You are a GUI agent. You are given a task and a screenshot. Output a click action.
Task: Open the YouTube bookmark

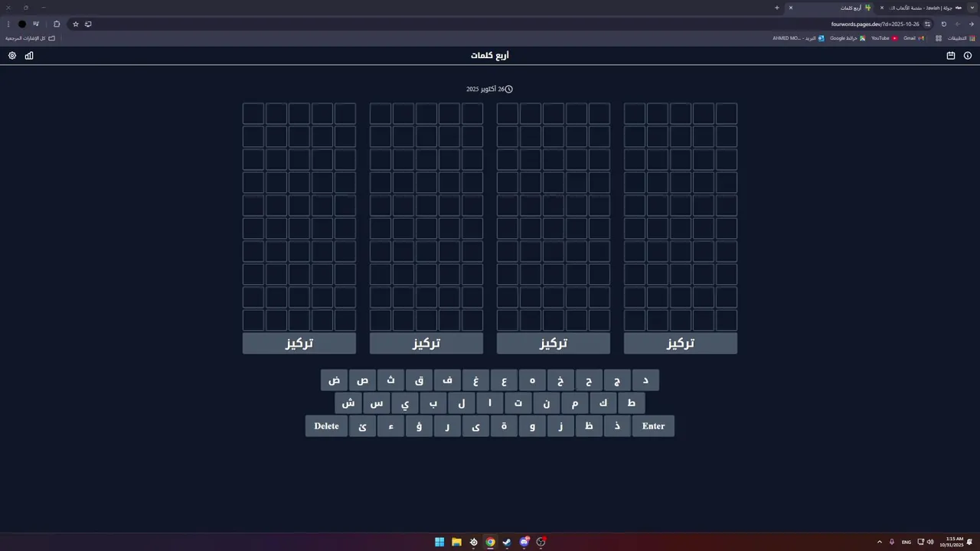884,38
